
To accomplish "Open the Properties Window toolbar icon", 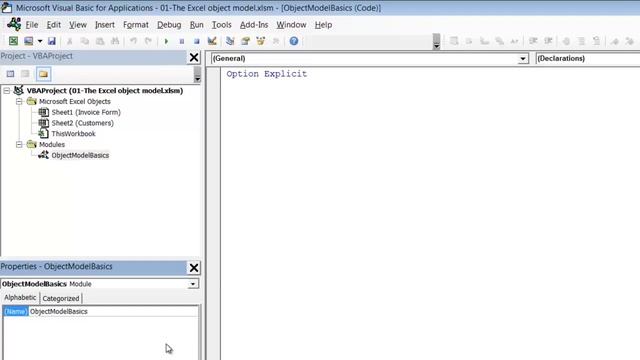I will pos(245,41).
